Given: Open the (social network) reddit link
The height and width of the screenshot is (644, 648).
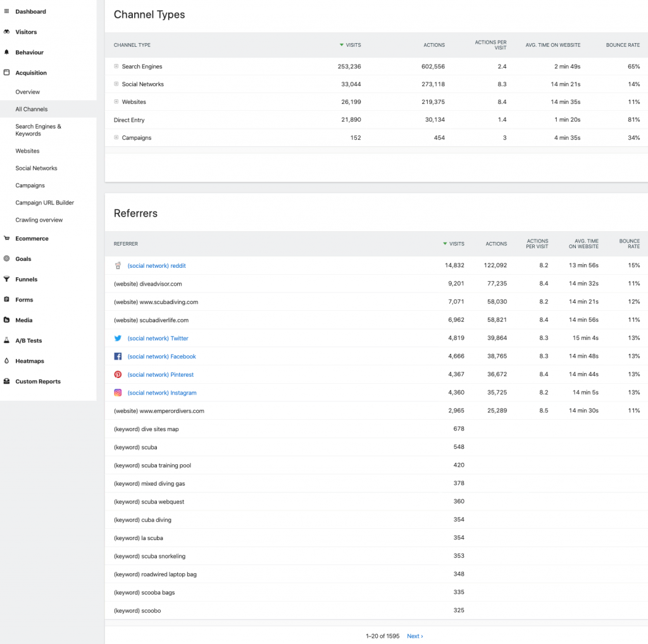Looking at the screenshot, I should (x=157, y=265).
